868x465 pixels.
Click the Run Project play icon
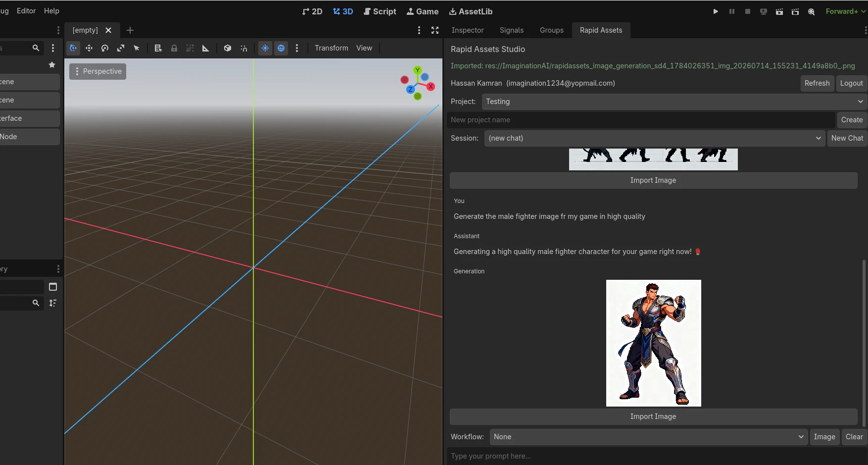click(716, 11)
